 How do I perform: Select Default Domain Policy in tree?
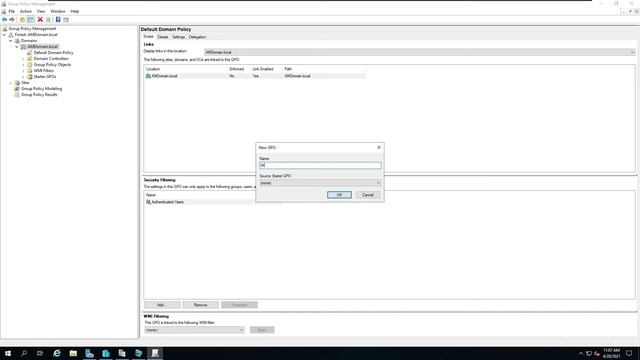point(53,53)
